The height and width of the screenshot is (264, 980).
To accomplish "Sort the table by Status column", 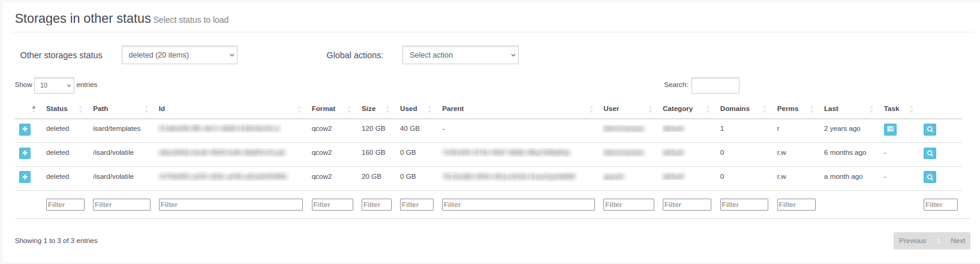I will [x=57, y=109].
